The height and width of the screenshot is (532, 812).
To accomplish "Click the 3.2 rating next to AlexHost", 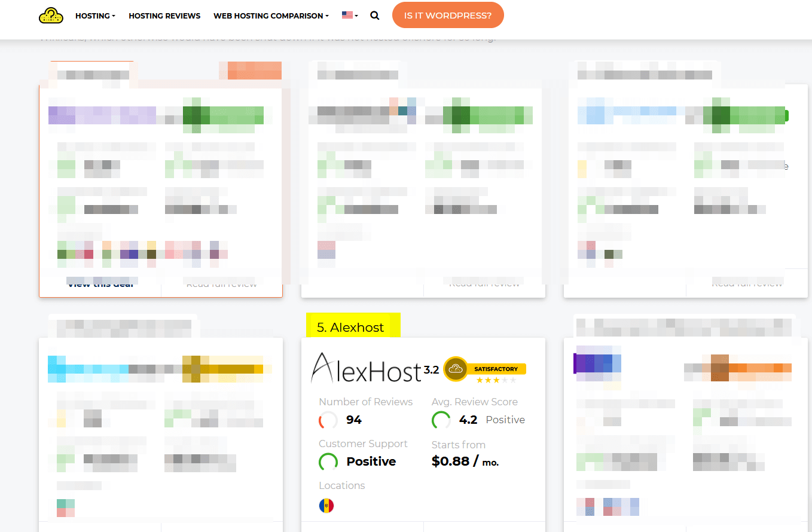I will 431,370.
